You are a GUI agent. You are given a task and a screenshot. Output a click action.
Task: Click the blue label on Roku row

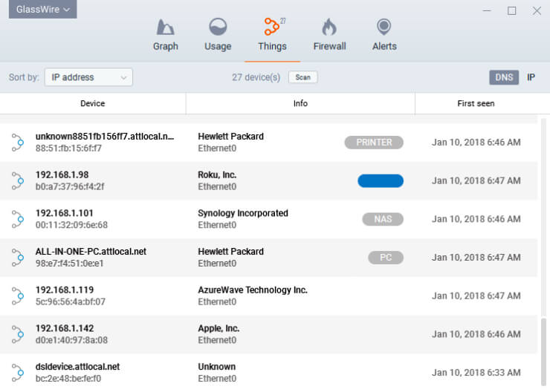pos(381,180)
